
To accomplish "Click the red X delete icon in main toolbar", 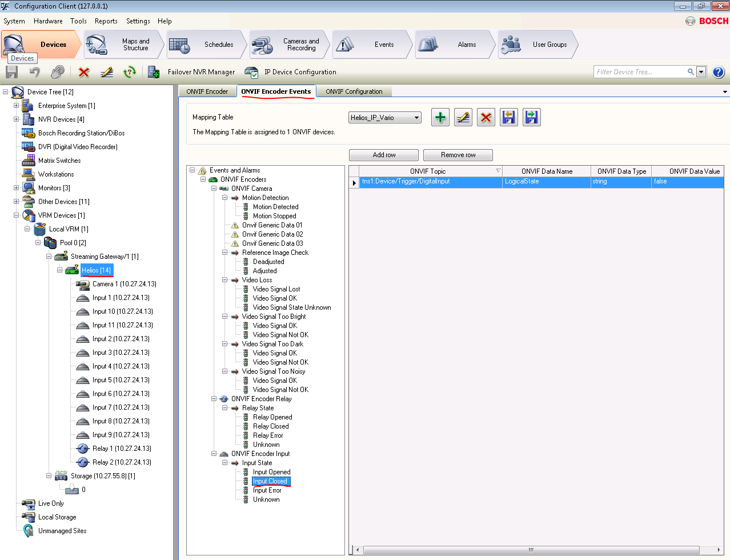I will tap(84, 72).
